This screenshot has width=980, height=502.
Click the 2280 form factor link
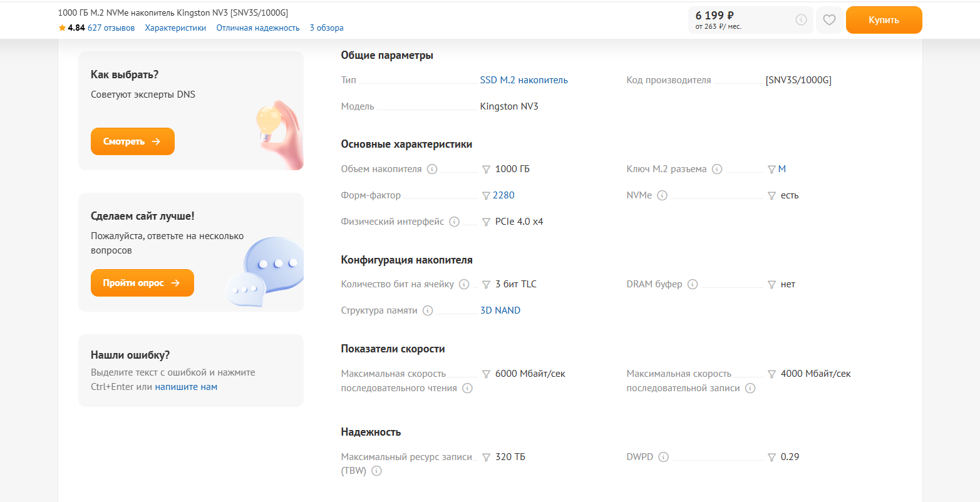coord(503,195)
